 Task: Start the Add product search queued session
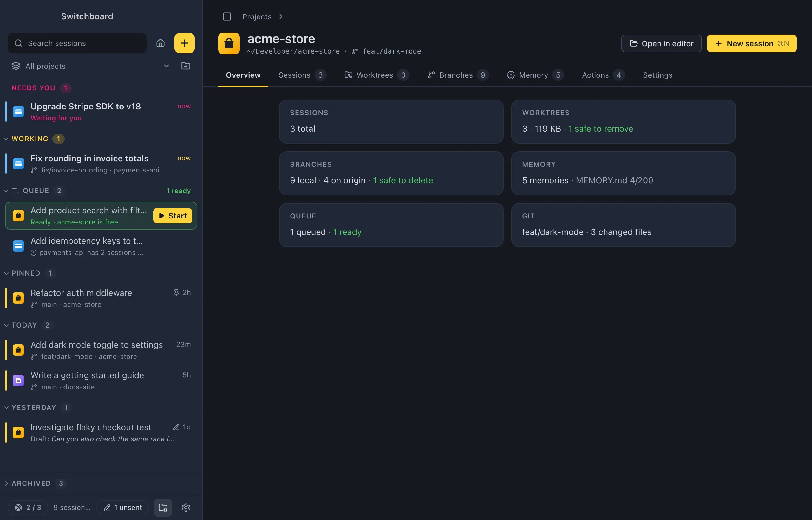click(173, 216)
